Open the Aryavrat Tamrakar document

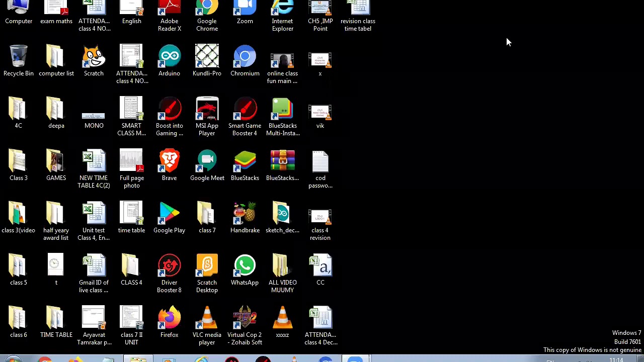tap(94, 326)
